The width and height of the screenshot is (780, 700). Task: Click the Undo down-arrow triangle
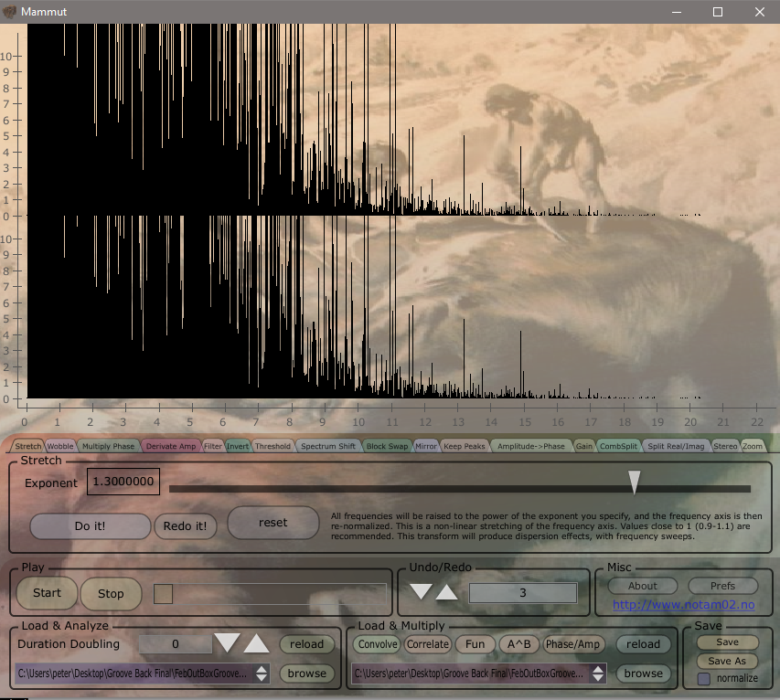[421, 591]
